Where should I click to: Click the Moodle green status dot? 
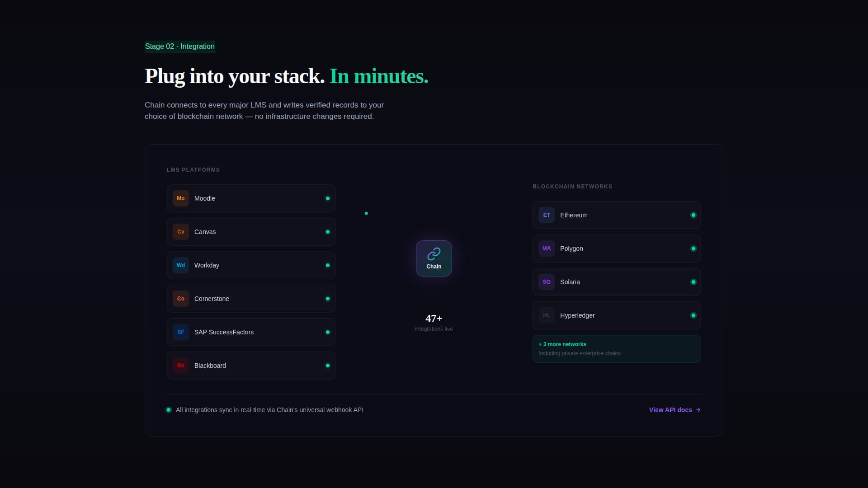coord(328,198)
